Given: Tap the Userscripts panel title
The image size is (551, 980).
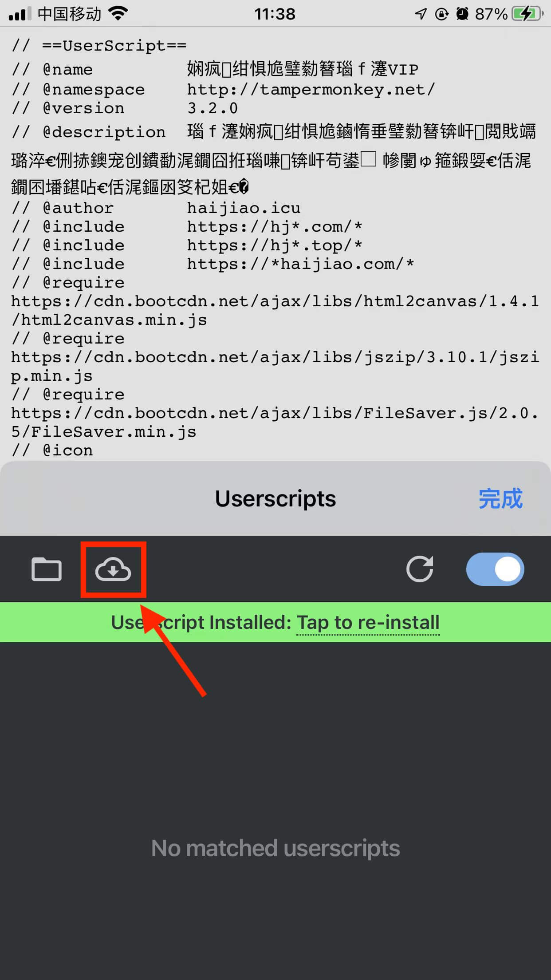Looking at the screenshot, I should point(275,498).
